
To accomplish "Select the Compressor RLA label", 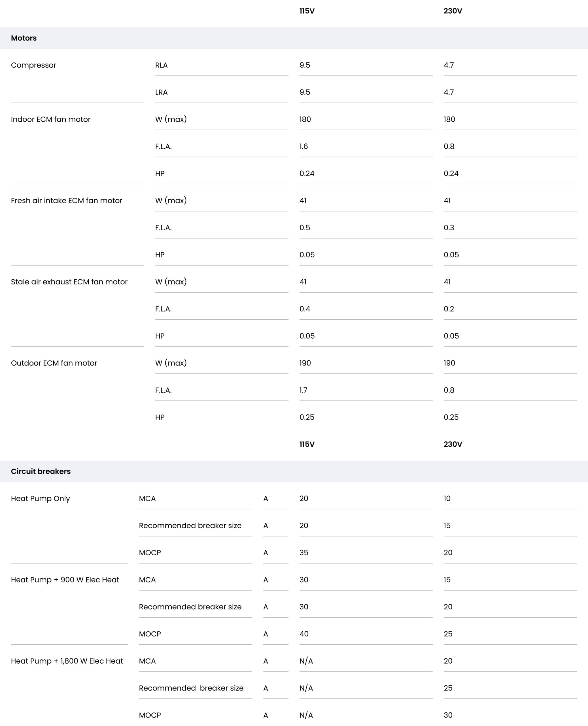I will coord(161,65).
